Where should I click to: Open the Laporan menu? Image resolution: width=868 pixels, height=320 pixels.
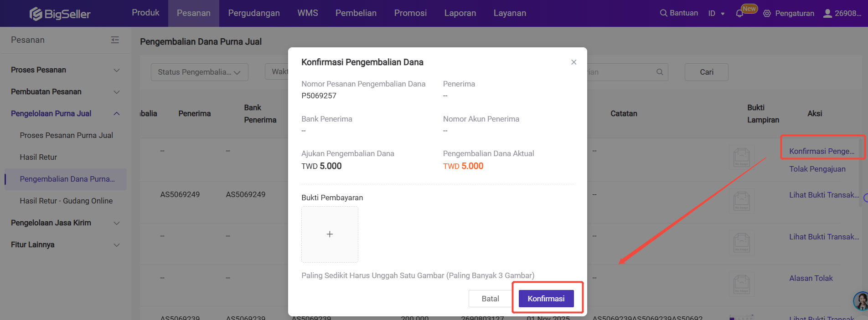click(460, 13)
